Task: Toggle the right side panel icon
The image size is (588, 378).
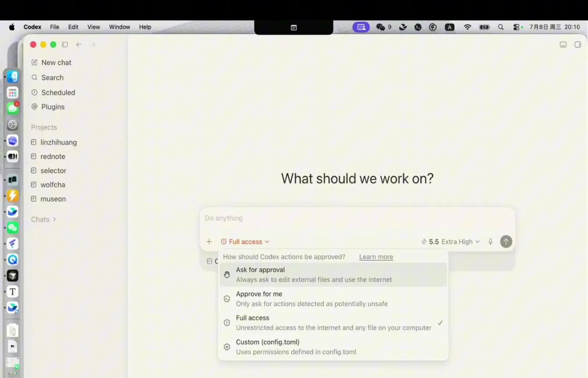Action: [x=578, y=44]
